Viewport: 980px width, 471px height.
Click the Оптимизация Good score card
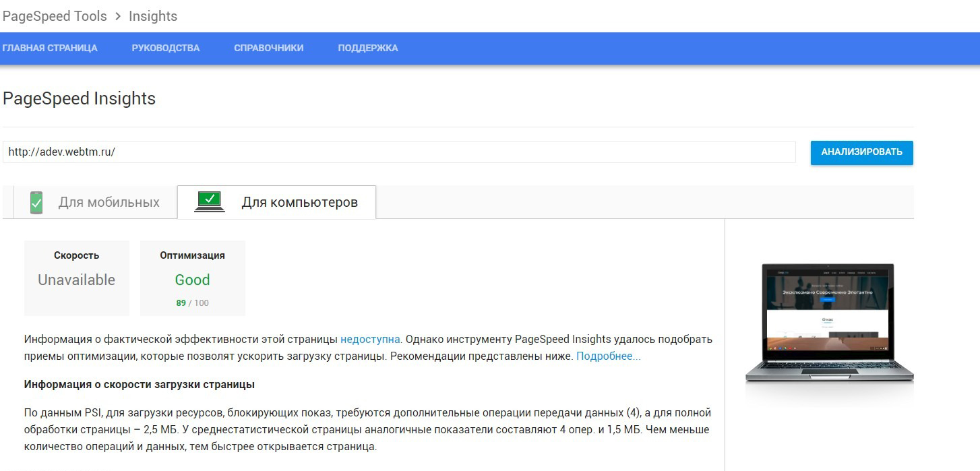(193, 278)
